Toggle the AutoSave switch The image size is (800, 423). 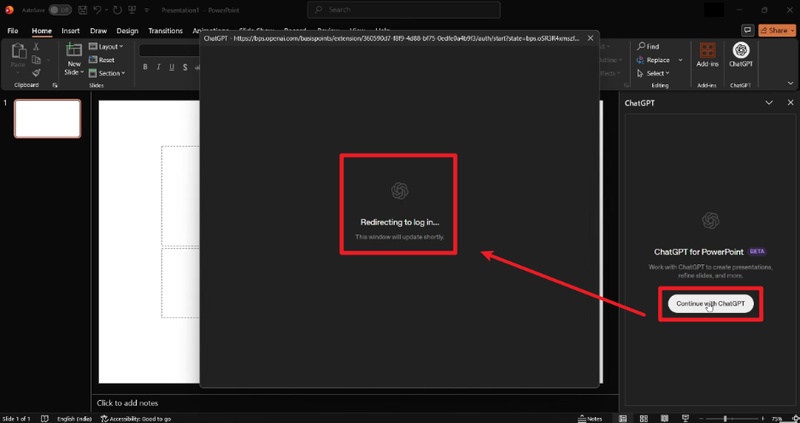coord(60,10)
